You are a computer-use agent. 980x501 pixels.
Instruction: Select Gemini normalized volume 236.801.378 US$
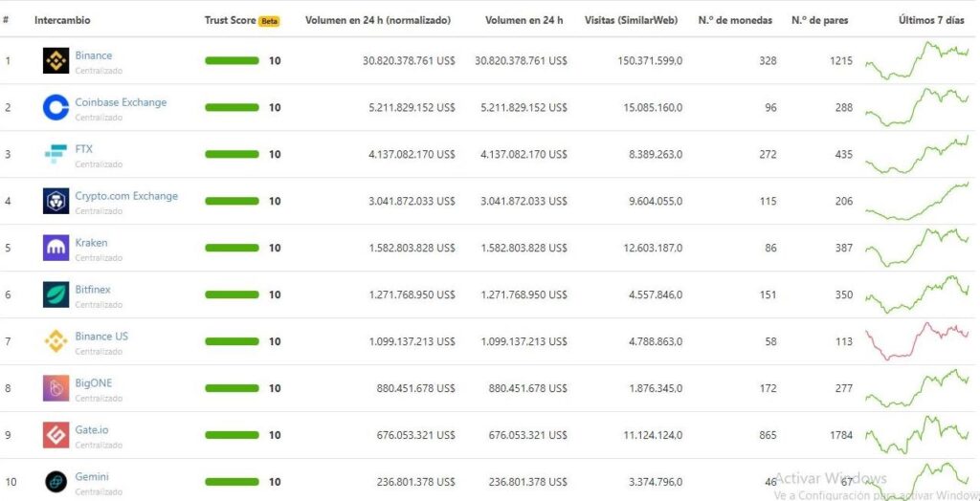click(415, 482)
